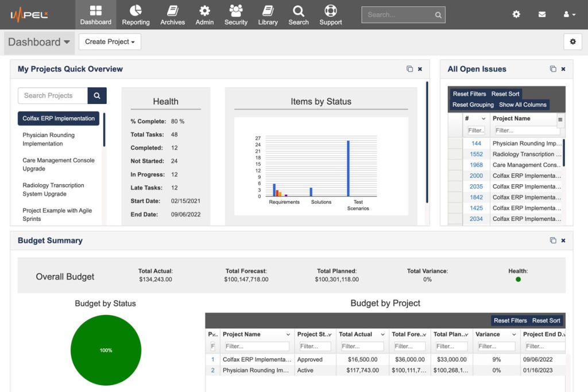588x392 pixels.
Task: Click the mail envelope icon
Action: pos(541,14)
